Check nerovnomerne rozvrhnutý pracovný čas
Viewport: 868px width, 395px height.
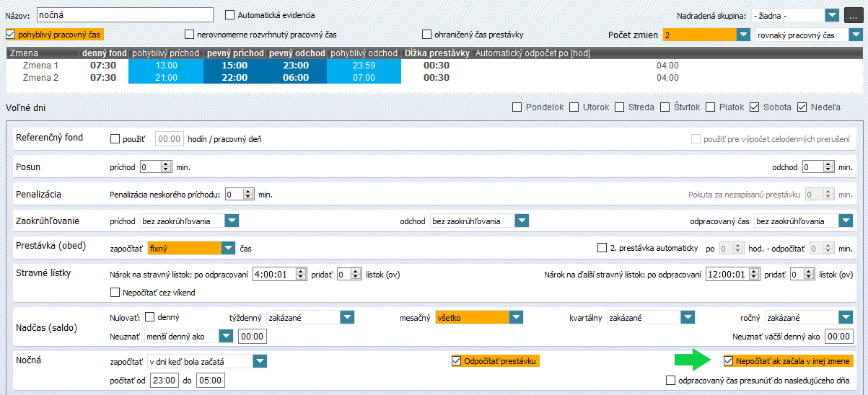(190, 34)
